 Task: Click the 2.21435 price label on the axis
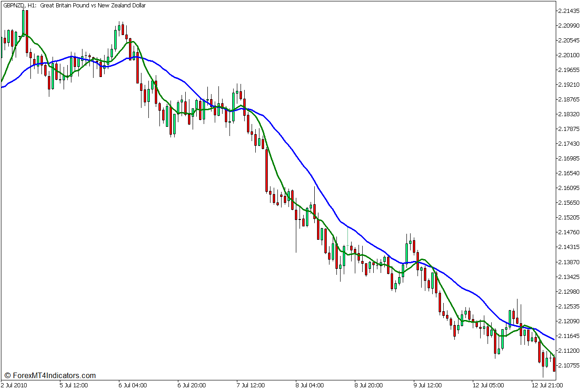point(569,11)
